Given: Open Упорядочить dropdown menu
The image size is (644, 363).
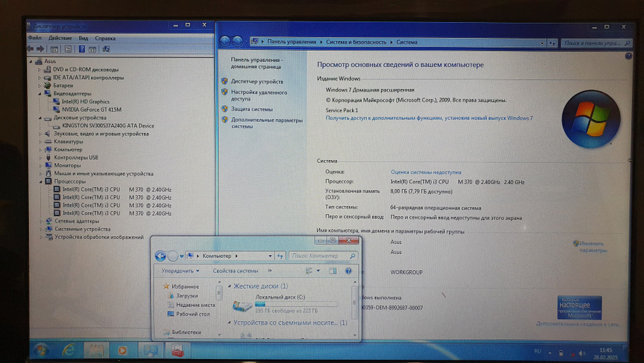Looking at the screenshot, I should pos(180,271).
